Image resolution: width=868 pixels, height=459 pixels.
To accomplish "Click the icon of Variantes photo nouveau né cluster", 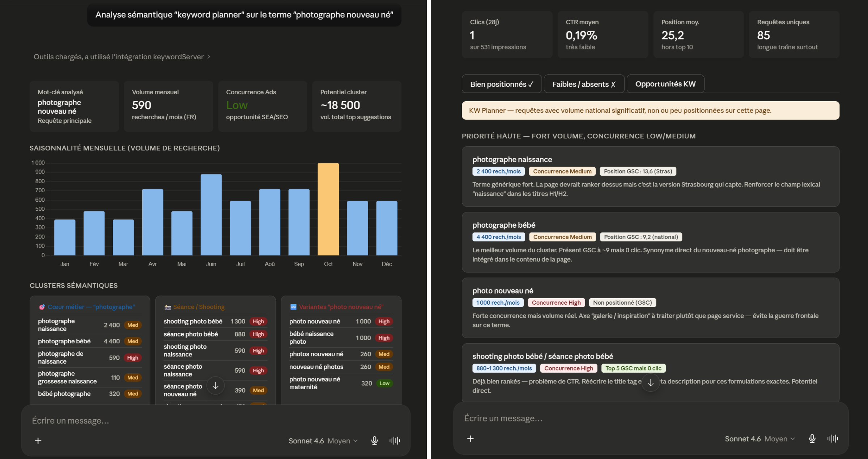I will coord(293,307).
